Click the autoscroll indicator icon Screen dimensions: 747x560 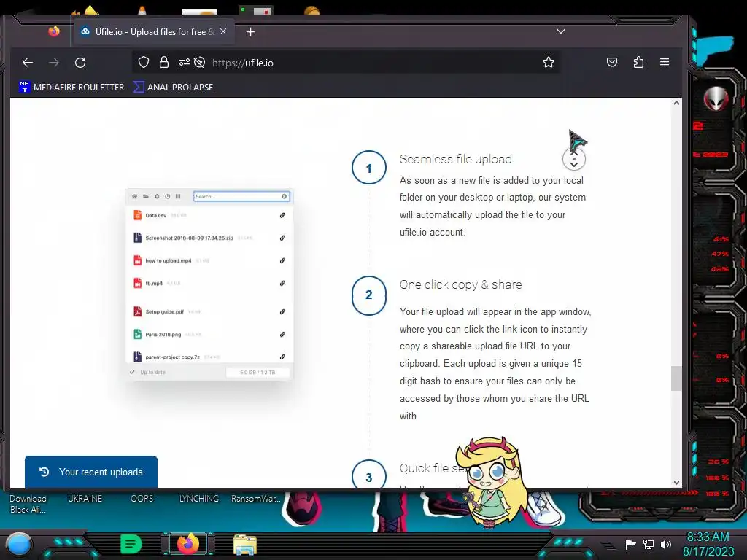pyautogui.click(x=573, y=159)
